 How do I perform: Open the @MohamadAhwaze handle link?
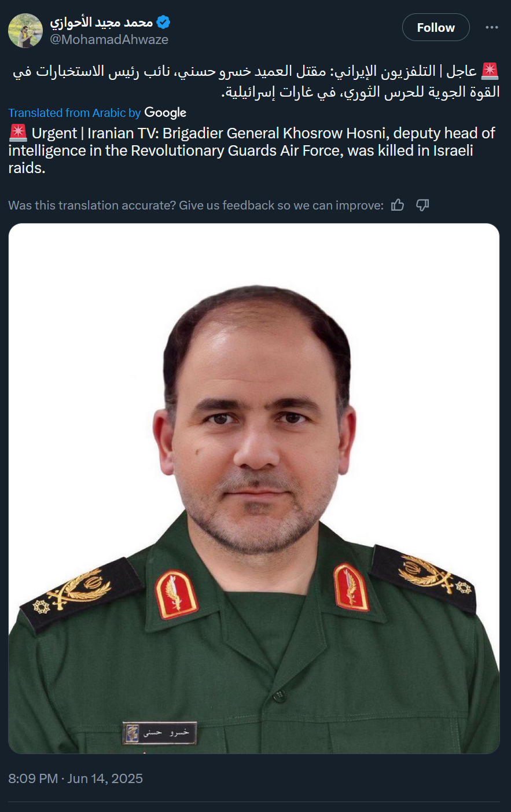coord(109,40)
